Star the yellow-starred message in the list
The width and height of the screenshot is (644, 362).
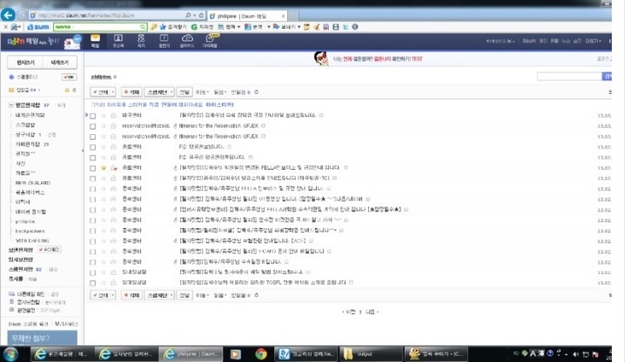(x=103, y=166)
